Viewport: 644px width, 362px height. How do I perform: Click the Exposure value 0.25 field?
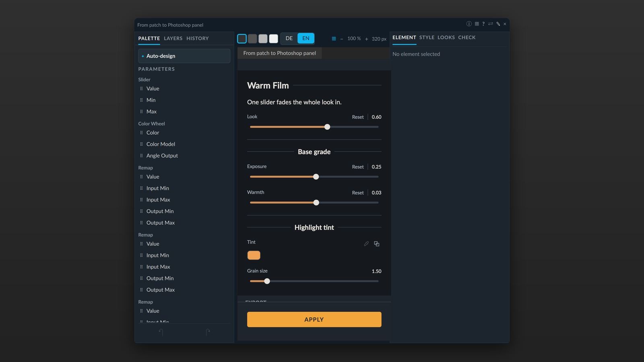coord(376,167)
